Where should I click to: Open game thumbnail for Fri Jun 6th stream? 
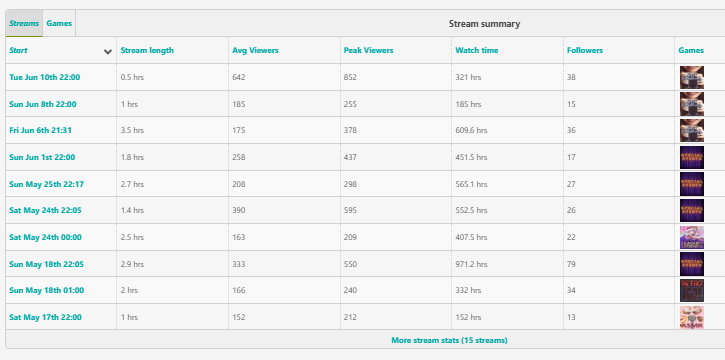[x=692, y=130]
